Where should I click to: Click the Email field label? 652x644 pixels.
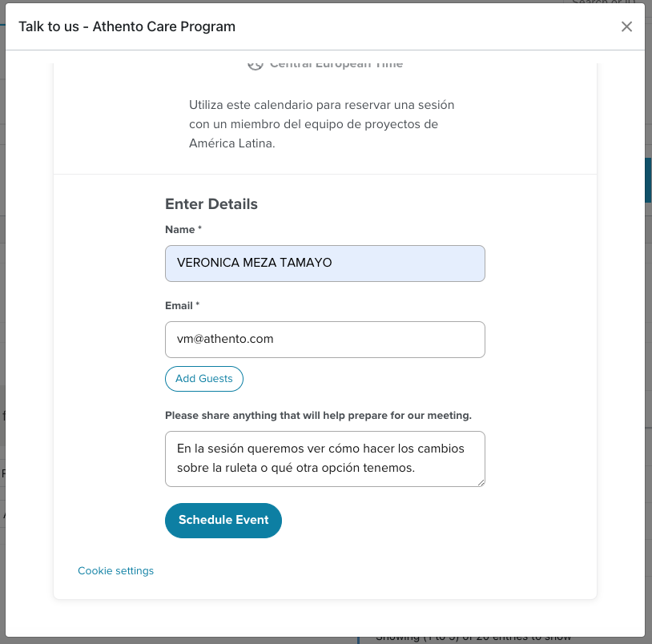pos(182,305)
